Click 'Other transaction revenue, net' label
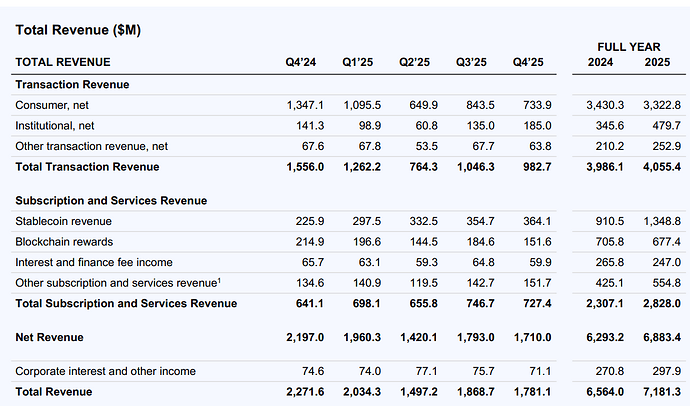 pyautogui.click(x=92, y=146)
